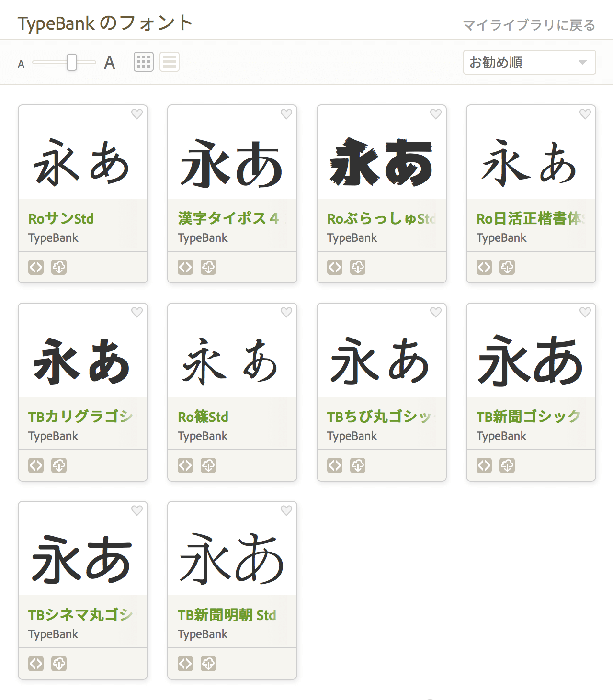Click web use icon for TBちび丸ゴシック
613x700 pixels.
pos(335,465)
